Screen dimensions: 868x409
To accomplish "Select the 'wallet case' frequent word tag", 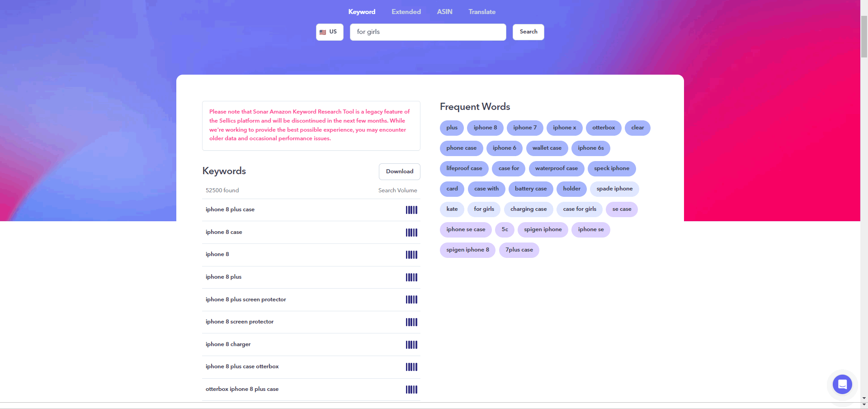I will click(x=547, y=148).
